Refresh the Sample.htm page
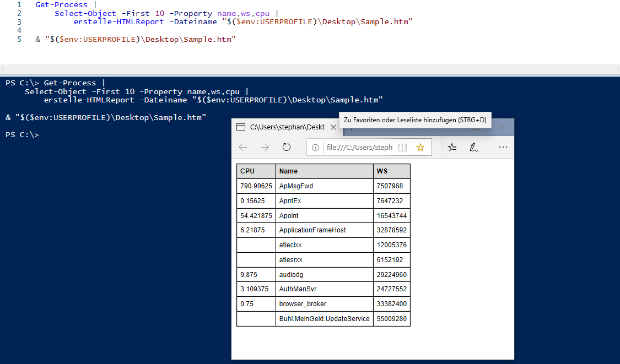This screenshot has width=620, height=364. (286, 147)
